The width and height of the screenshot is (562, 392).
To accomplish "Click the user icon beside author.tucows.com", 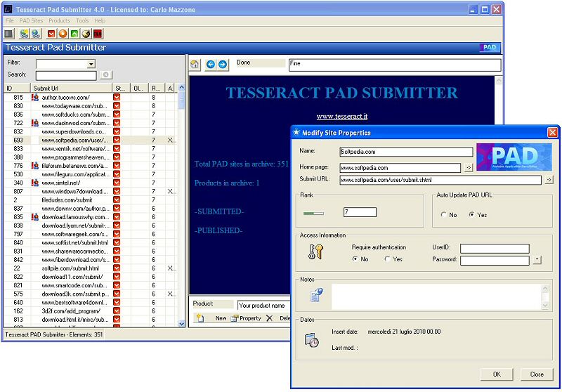I will point(34,97).
